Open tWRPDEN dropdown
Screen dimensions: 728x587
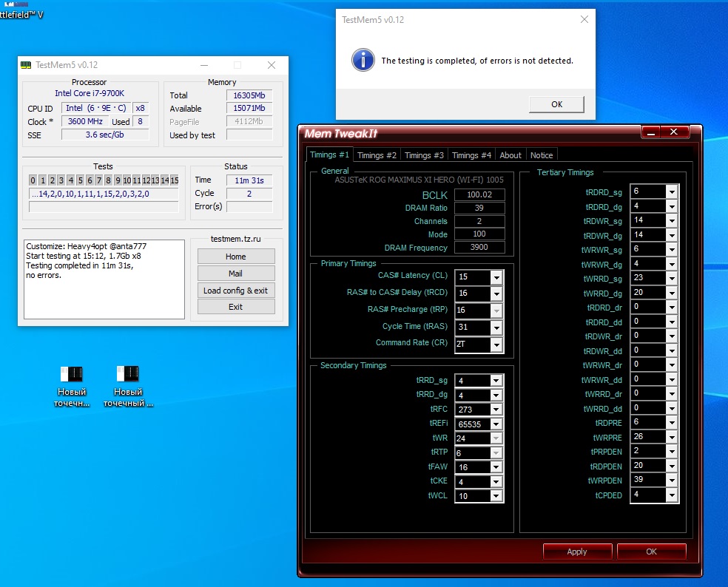point(672,480)
